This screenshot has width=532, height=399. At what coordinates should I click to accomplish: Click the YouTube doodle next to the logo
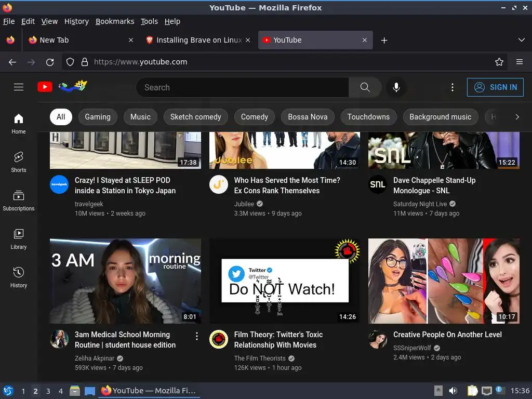(x=73, y=86)
